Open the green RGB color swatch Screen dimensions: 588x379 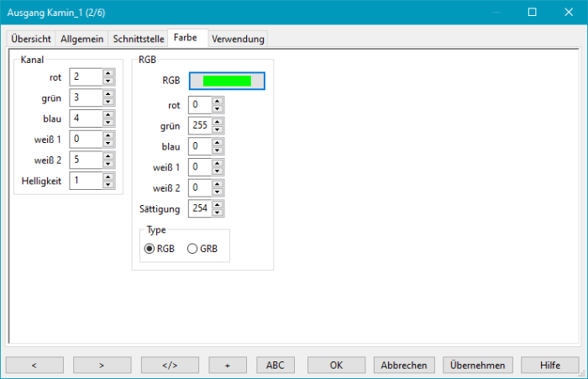click(x=227, y=81)
